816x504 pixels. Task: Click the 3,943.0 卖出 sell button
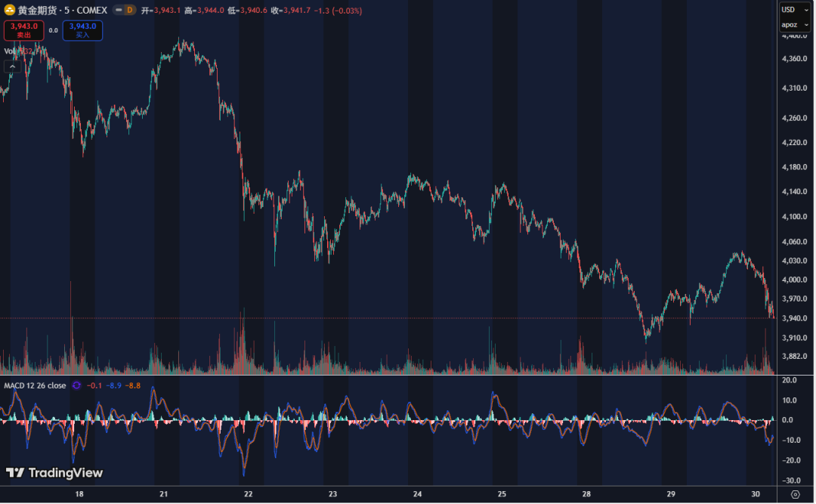coord(24,30)
